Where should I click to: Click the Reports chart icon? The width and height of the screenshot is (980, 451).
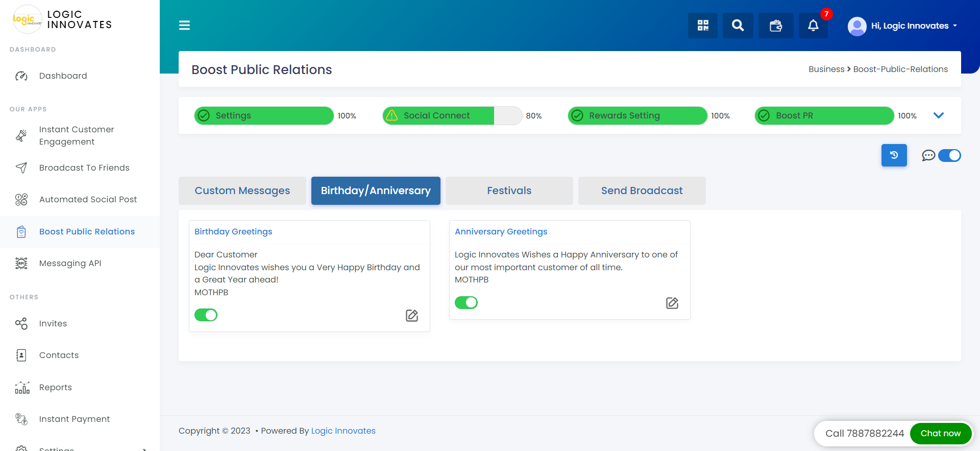[22, 388]
